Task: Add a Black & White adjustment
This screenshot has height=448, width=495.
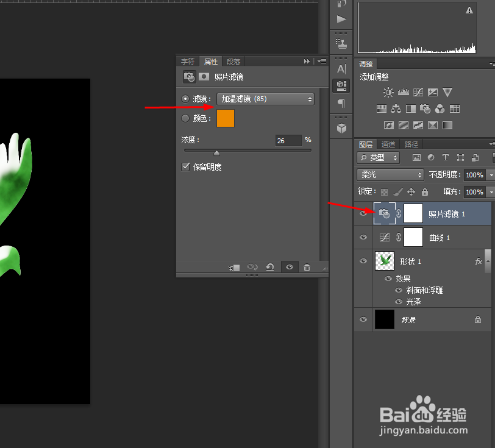Action: 411,109
